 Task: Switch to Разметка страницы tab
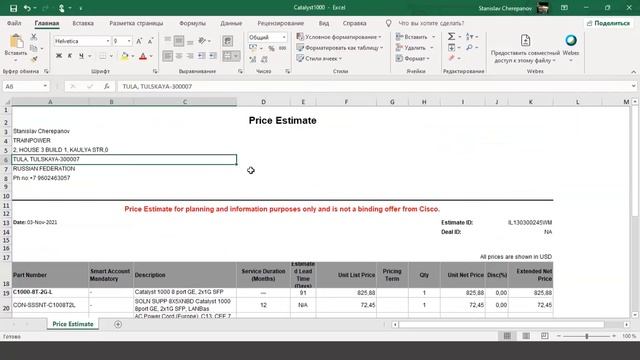136,23
